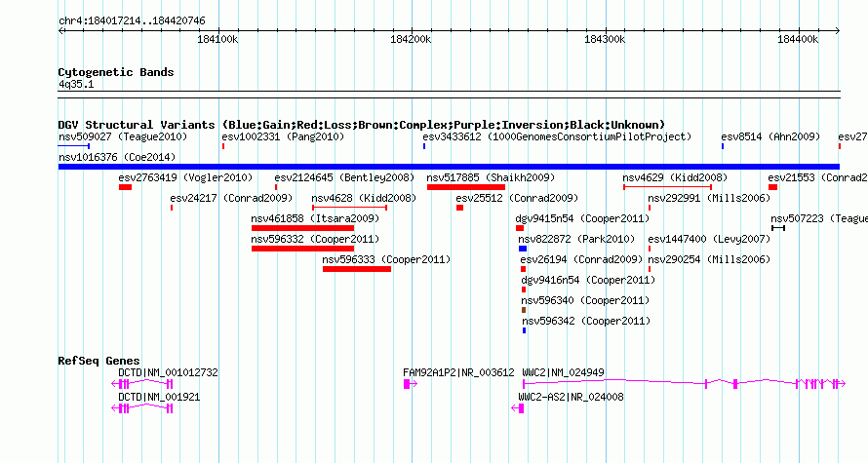Click the WWC2-AS2 magenta gene glyph
Screen dimensions: 868x463
pos(518,408)
